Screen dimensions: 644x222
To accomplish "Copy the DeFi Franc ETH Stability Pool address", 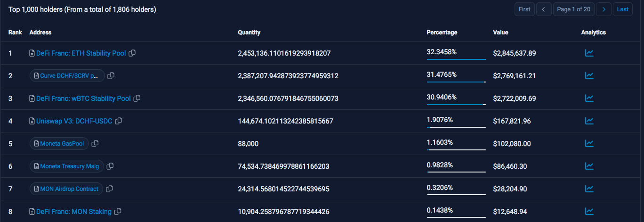I will 132,53.
